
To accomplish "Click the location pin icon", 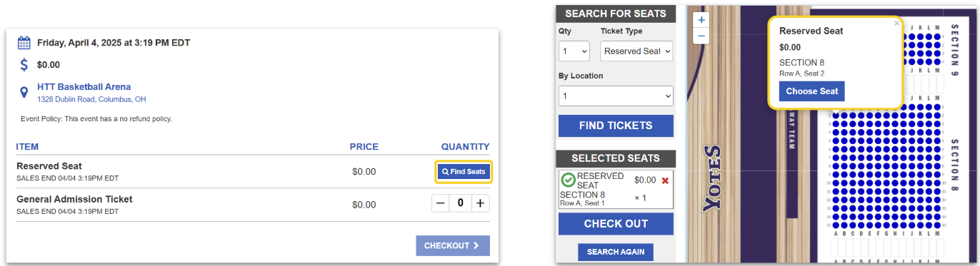I will pos(24,92).
